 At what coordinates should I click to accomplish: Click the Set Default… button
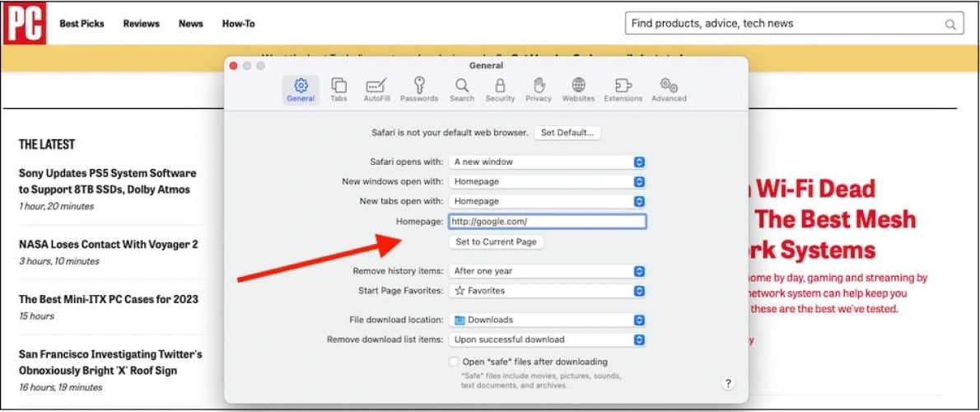(x=567, y=133)
